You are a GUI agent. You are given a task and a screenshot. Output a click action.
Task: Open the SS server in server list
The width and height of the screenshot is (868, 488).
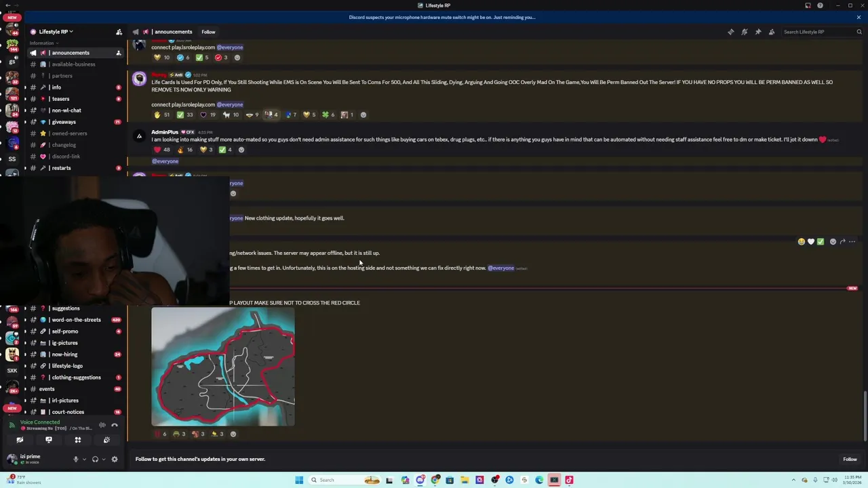pyautogui.click(x=12, y=159)
